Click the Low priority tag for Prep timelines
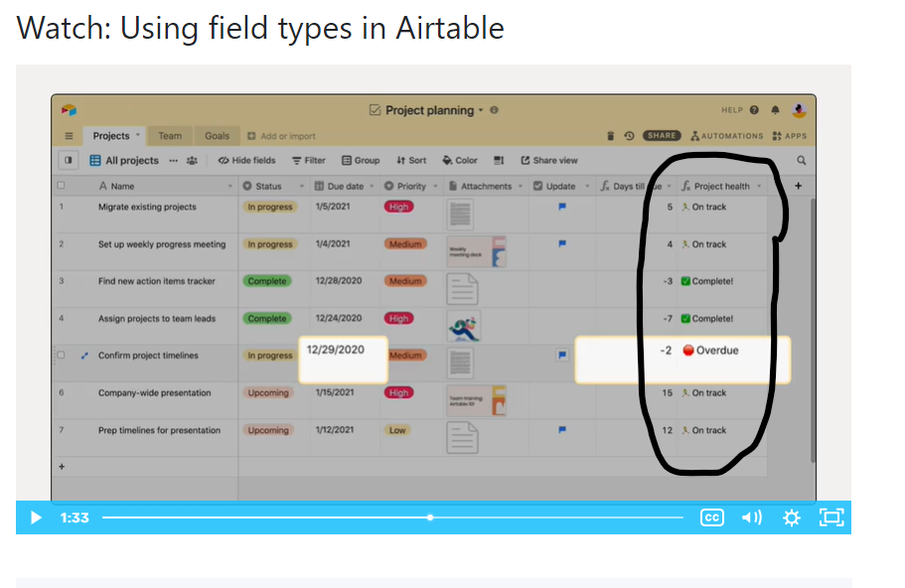Viewport: 905px width, 588px height. 397,430
